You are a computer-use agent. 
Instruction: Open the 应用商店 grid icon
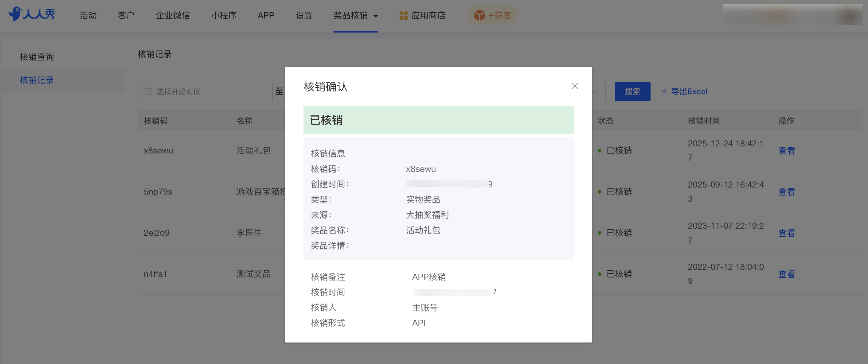pyautogui.click(x=403, y=15)
